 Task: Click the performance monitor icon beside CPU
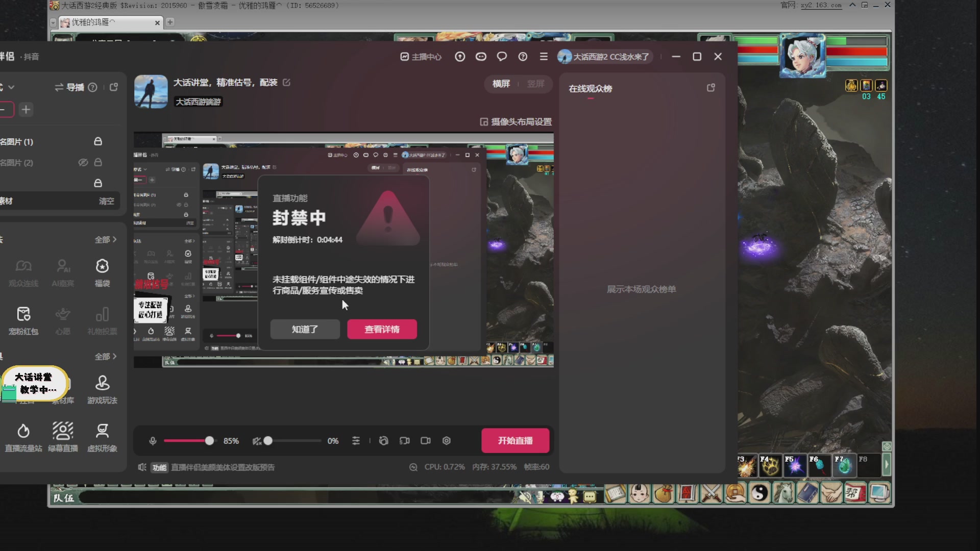[x=413, y=467]
